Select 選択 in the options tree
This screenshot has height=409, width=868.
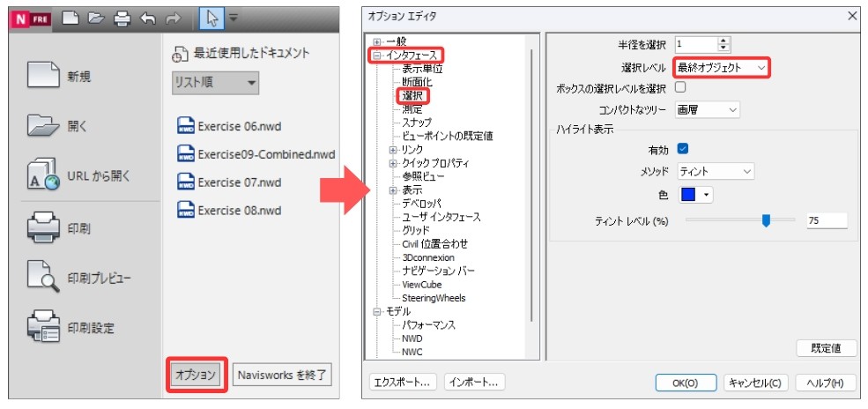[x=412, y=96]
